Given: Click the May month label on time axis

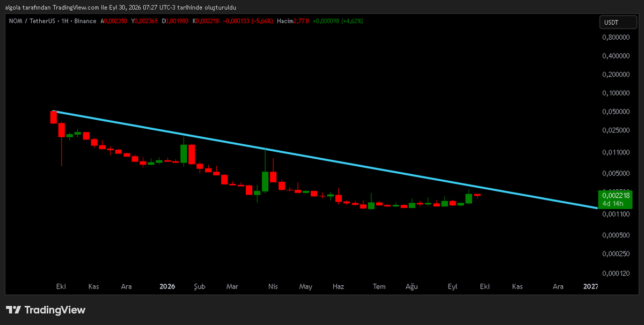Looking at the screenshot, I should pyautogui.click(x=306, y=286).
